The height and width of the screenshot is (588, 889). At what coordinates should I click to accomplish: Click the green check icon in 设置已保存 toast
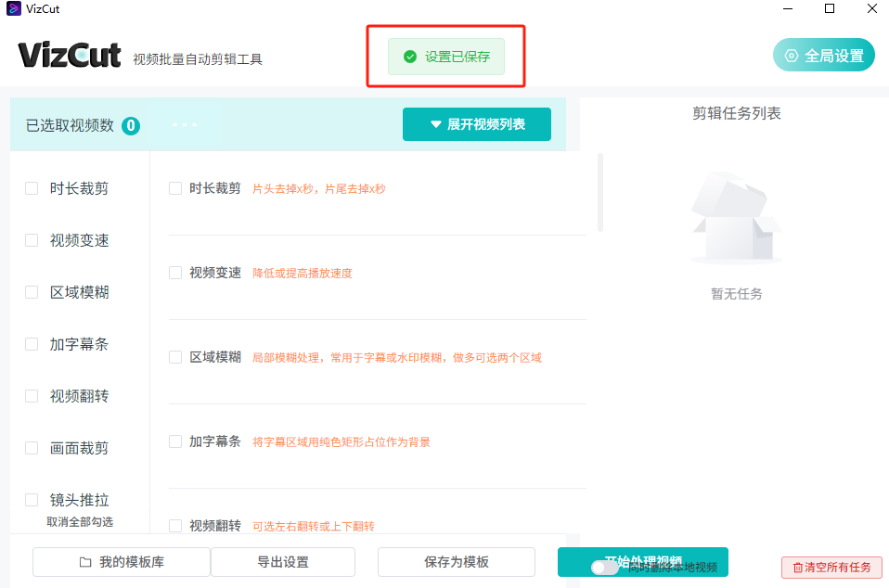coord(410,57)
